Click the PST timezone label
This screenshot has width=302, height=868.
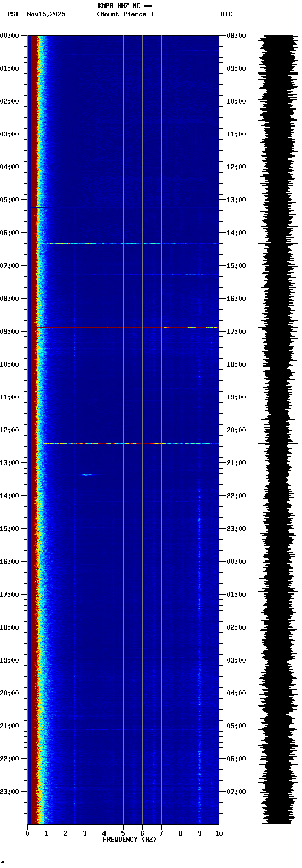(13, 14)
